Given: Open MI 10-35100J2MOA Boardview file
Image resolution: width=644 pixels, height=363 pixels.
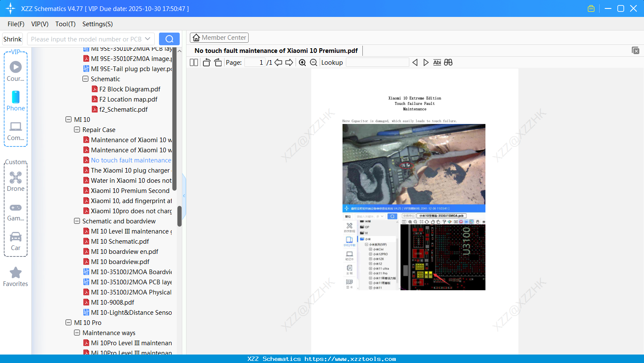Looking at the screenshot, I should pyautogui.click(x=127, y=272).
